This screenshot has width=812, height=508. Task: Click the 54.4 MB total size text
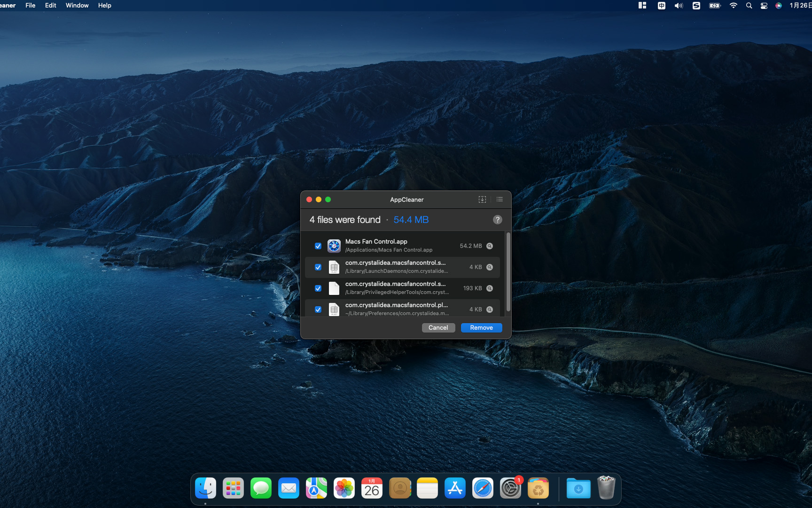tap(411, 220)
